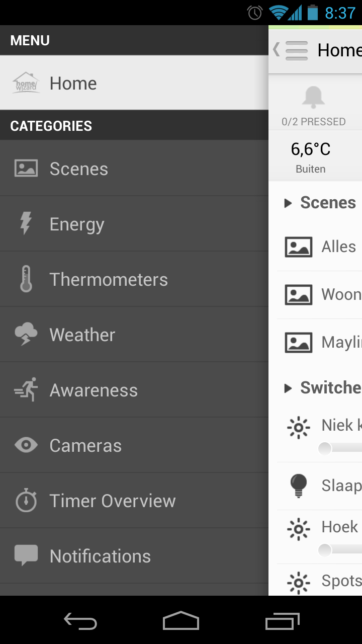Image resolution: width=362 pixels, height=644 pixels.
Task: Toggle the Niek dimmer sun icon
Action: pos(299,428)
